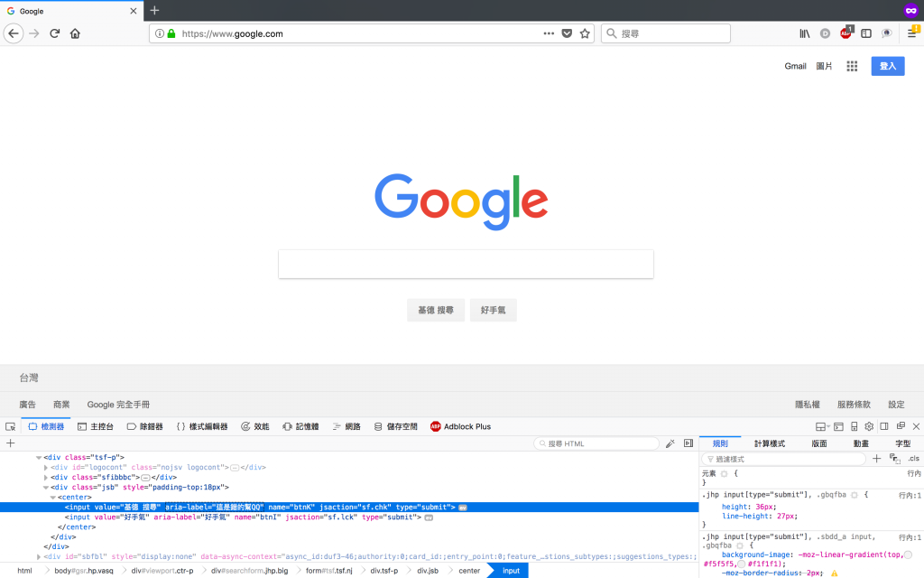Select form#tsf in the breadcrumb

(x=328, y=571)
